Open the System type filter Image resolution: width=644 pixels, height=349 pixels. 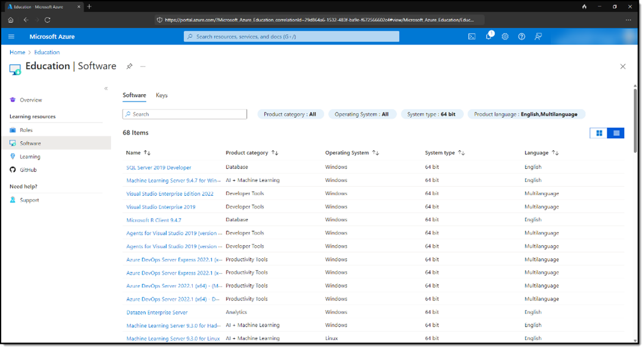coord(431,114)
